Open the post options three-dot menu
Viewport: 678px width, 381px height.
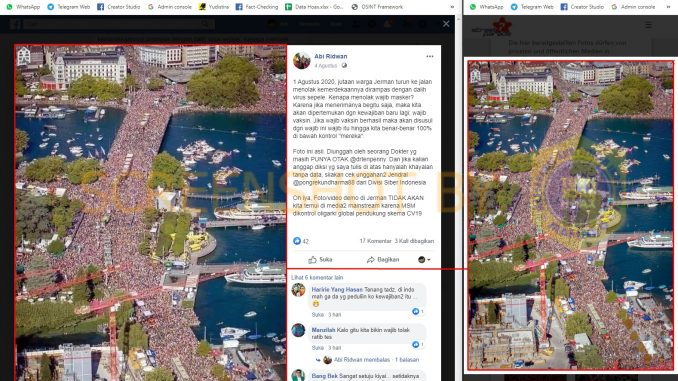pyautogui.click(x=429, y=56)
